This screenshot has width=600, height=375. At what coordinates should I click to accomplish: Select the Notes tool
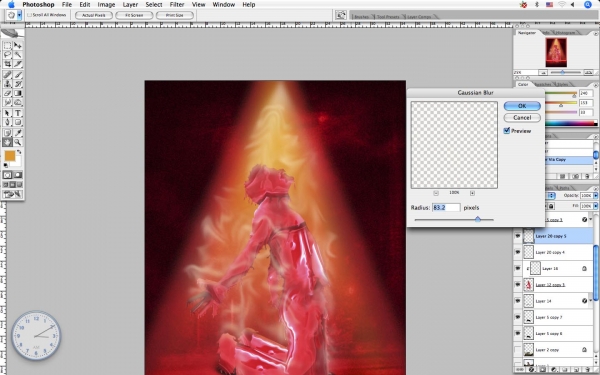[x=7, y=133]
